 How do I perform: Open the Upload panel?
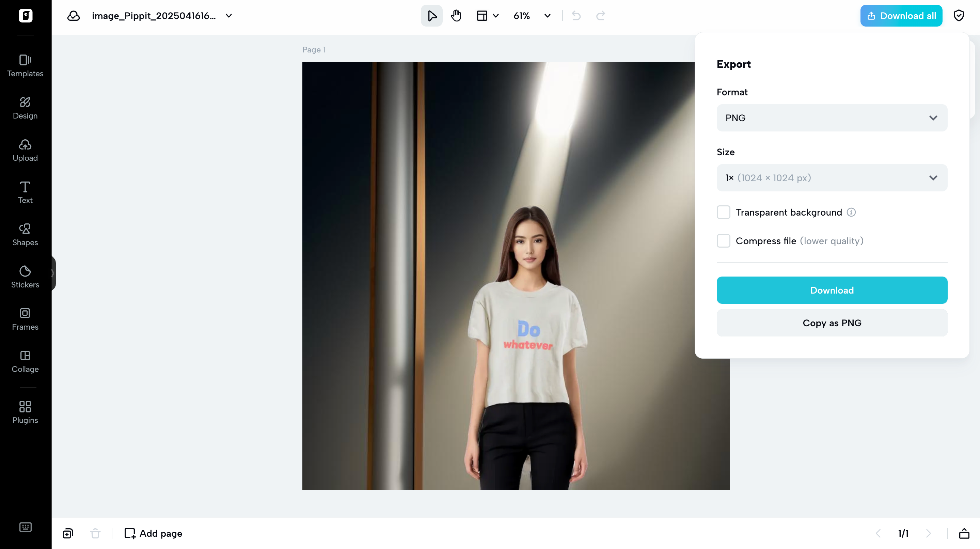pos(25,150)
